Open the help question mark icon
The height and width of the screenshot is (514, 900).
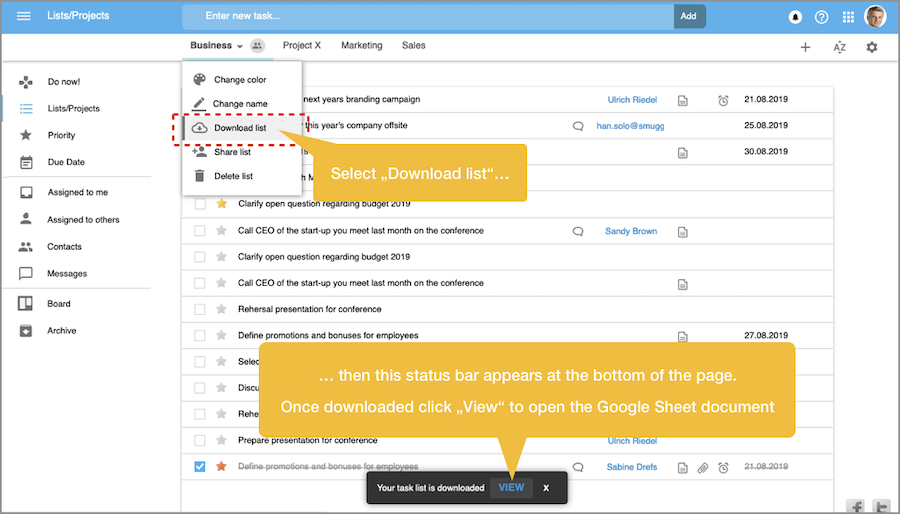(x=821, y=17)
